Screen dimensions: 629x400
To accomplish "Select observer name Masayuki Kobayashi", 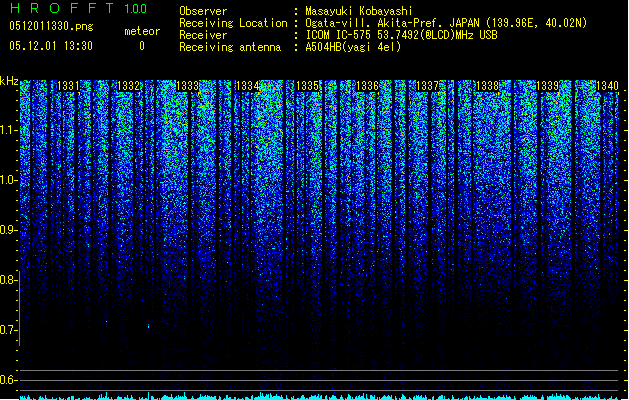I will [359, 11].
